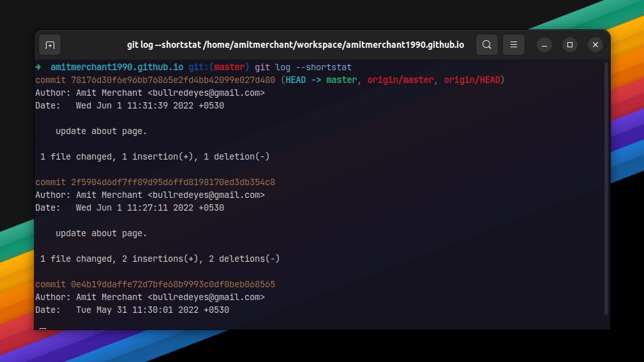This screenshot has height=362, width=644.
Task: Click the 'origin/master' ref label
Action: click(x=400, y=80)
